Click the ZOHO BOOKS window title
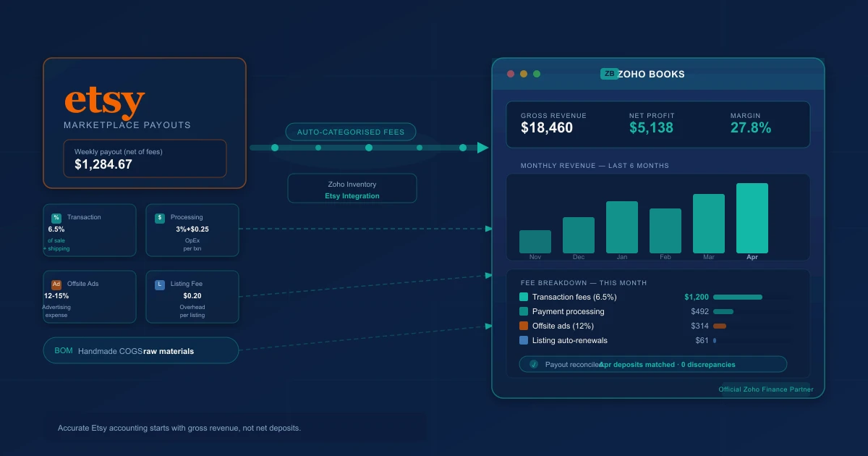Image resolution: width=868 pixels, height=456 pixels. click(652, 74)
